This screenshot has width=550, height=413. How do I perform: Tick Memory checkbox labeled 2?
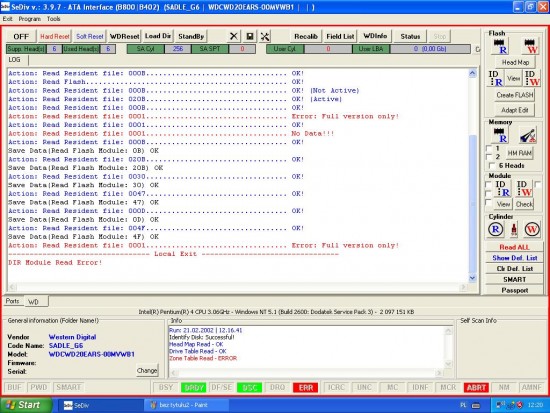489,157
